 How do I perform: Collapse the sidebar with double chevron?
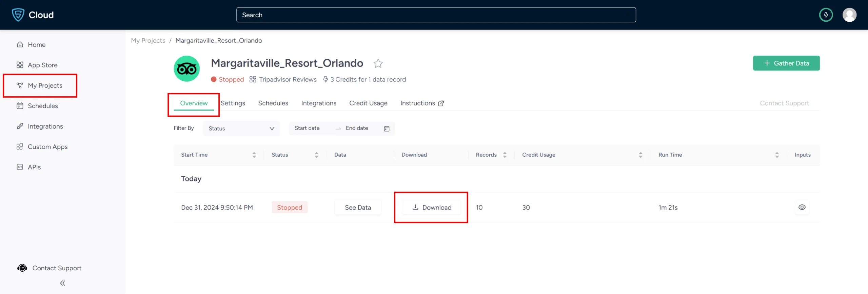pos(63,283)
